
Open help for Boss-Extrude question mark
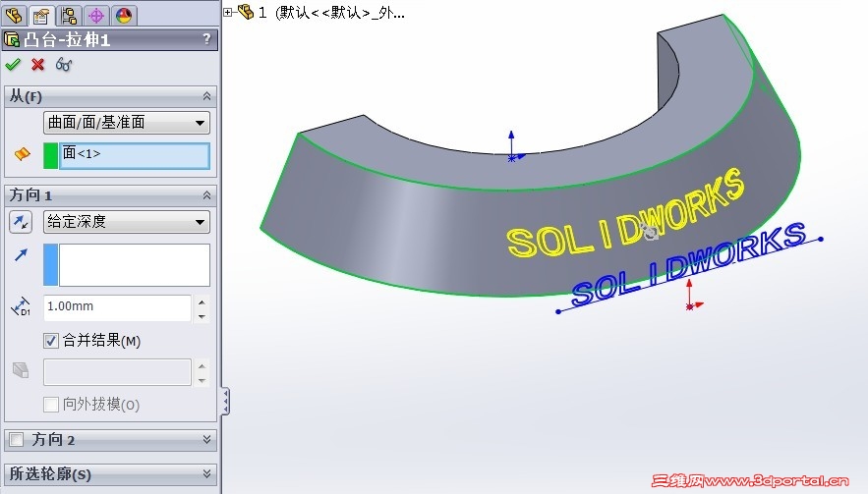pyautogui.click(x=206, y=38)
